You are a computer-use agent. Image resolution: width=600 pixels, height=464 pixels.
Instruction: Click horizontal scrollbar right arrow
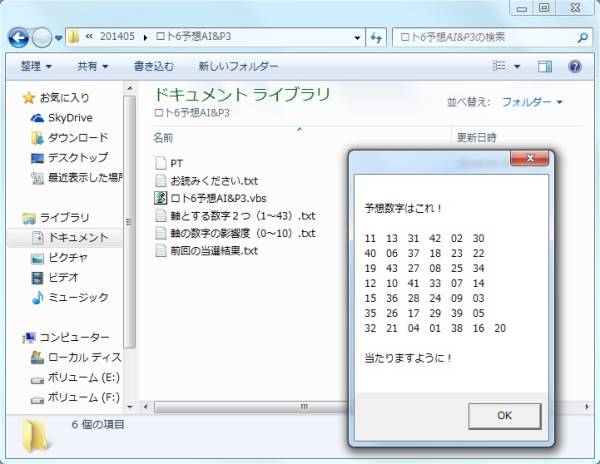coord(587,407)
